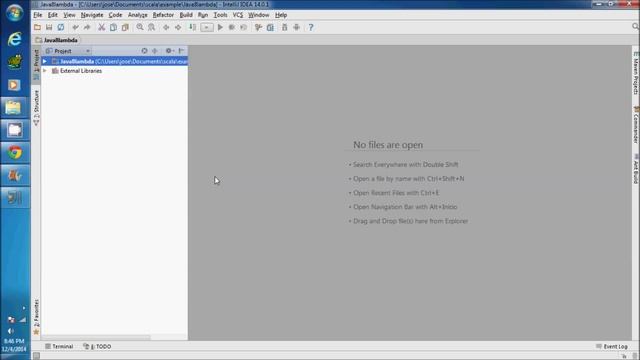Viewport: 640px width, 360px height.
Task: Open the VCS menu
Action: 238,15
